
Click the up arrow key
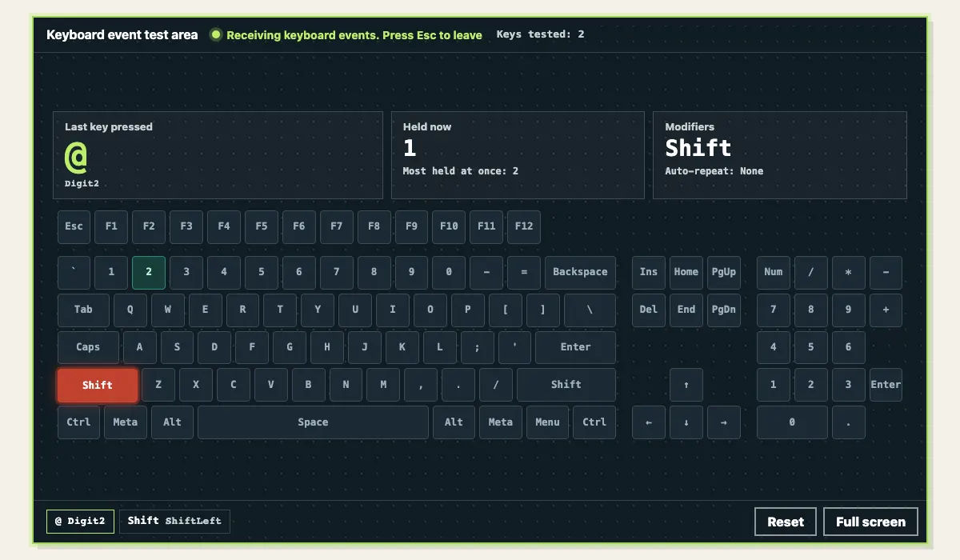tap(686, 385)
